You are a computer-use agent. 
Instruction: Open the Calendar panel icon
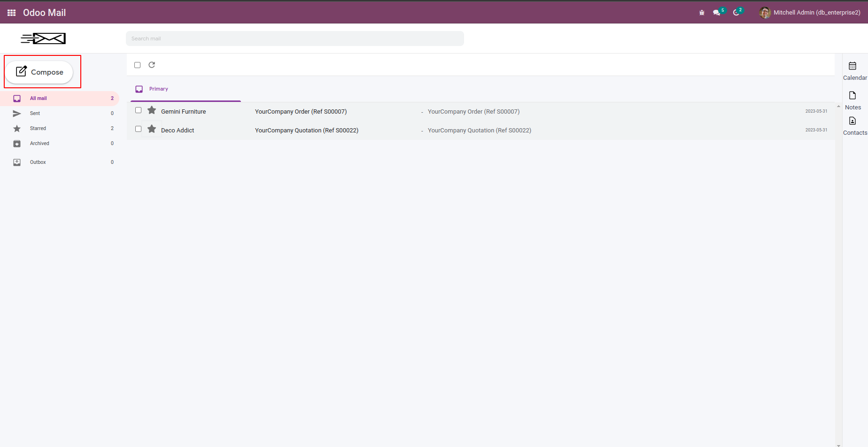(852, 66)
